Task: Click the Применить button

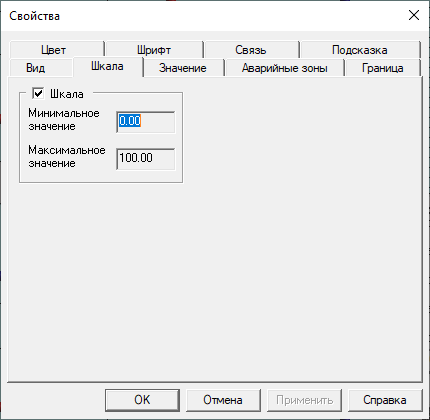Action: (x=304, y=400)
